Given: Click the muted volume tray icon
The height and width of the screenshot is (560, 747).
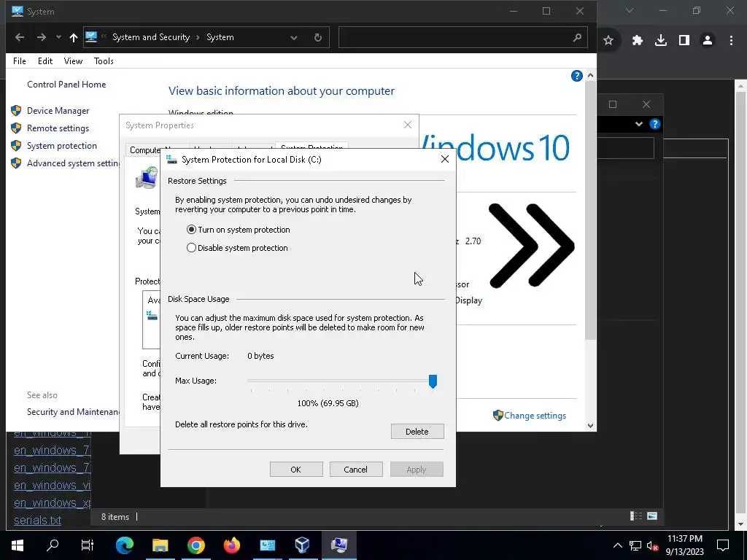Looking at the screenshot, I should point(653,545).
